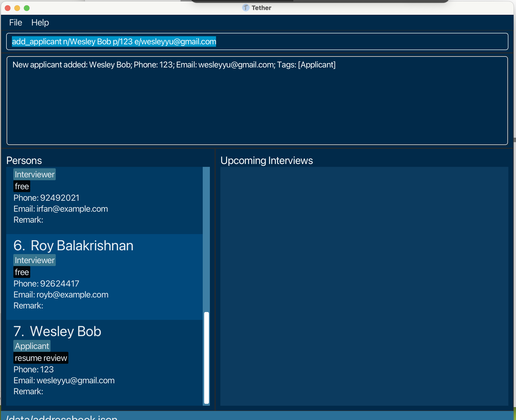Expand the Upcoming Interviews section
The width and height of the screenshot is (516, 420).
click(x=267, y=160)
